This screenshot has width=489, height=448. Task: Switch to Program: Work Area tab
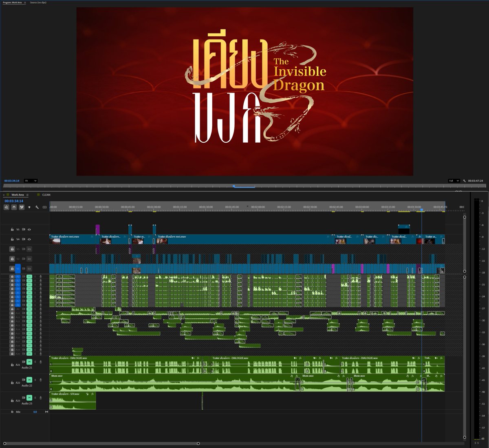[x=13, y=2]
